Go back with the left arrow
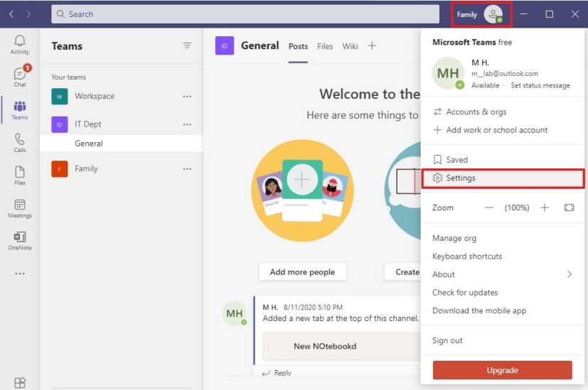This screenshot has width=588, height=390. click(x=11, y=14)
